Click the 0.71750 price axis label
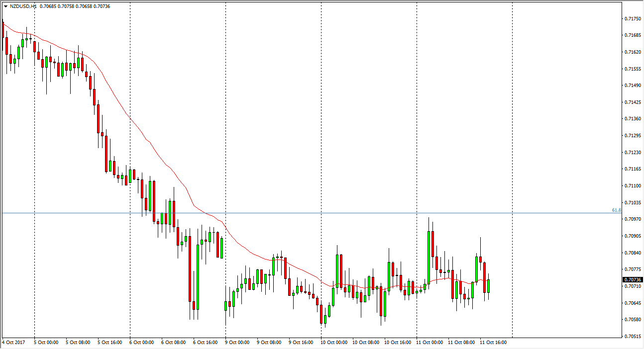Screen dimensions: 644x349 (x=632, y=18)
